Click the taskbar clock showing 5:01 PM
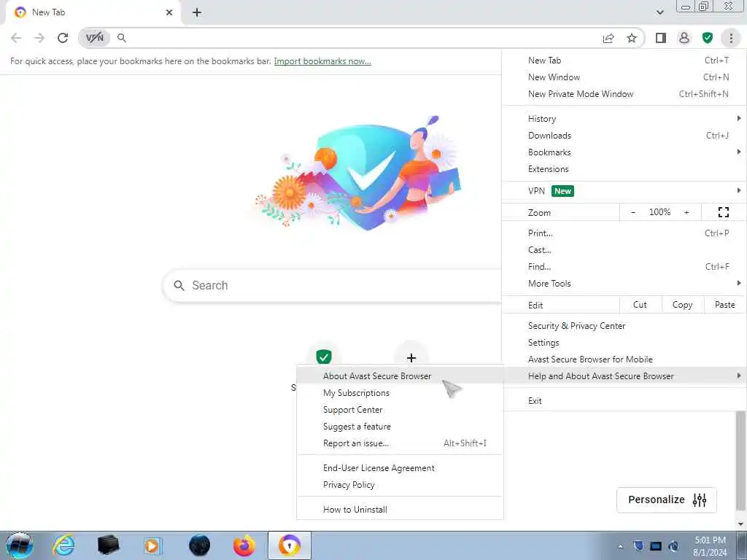Screen dimensions: 747x560 (710, 545)
